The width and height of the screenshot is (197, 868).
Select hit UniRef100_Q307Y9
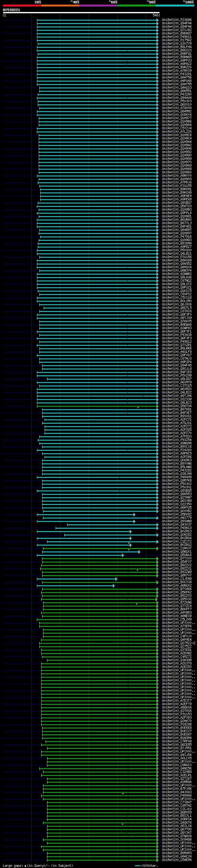click(177, 43)
